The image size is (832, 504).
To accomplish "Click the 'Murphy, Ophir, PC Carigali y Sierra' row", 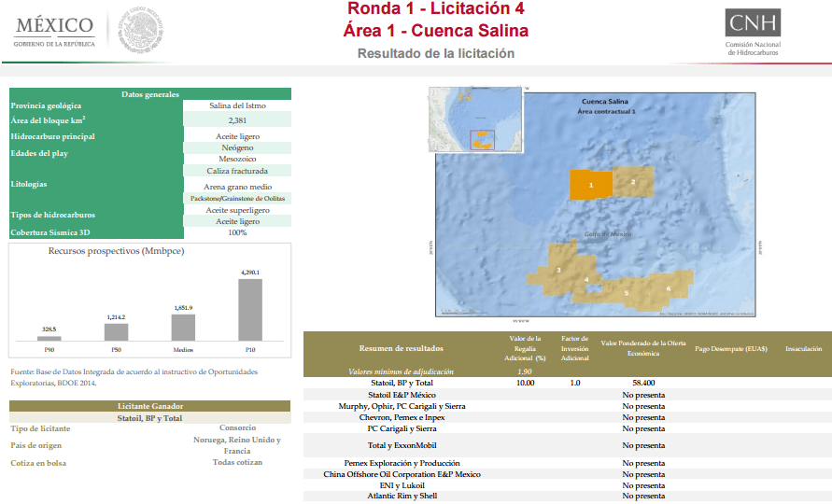I will [568, 406].
